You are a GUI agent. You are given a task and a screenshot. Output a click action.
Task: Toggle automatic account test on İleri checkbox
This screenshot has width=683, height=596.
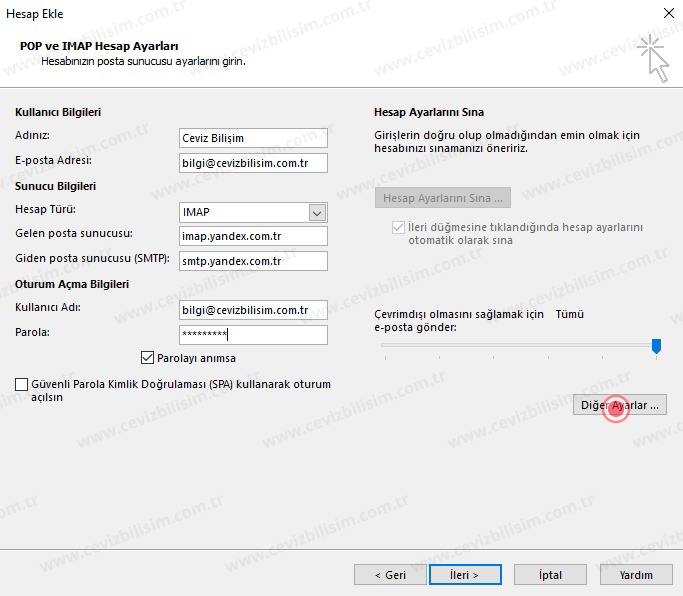click(400, 228)
